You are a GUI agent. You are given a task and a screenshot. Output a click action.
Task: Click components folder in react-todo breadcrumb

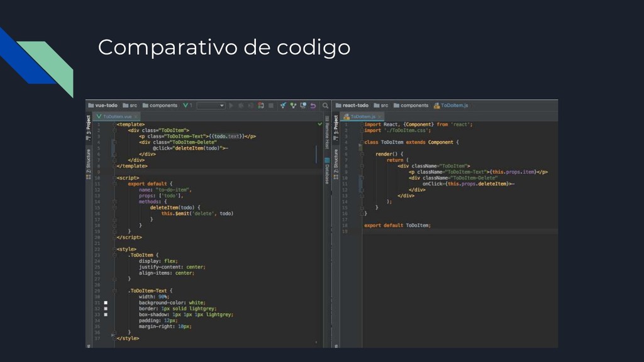[x=411, y=106]
